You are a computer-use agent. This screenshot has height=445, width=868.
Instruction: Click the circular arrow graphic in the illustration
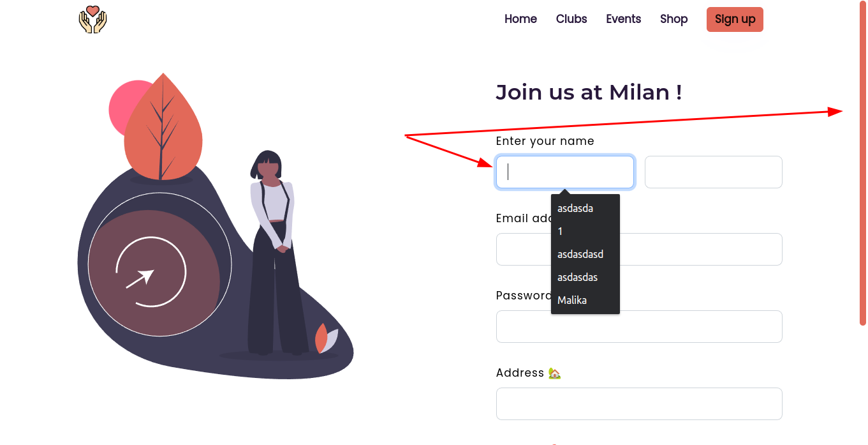tap(152, 272)
